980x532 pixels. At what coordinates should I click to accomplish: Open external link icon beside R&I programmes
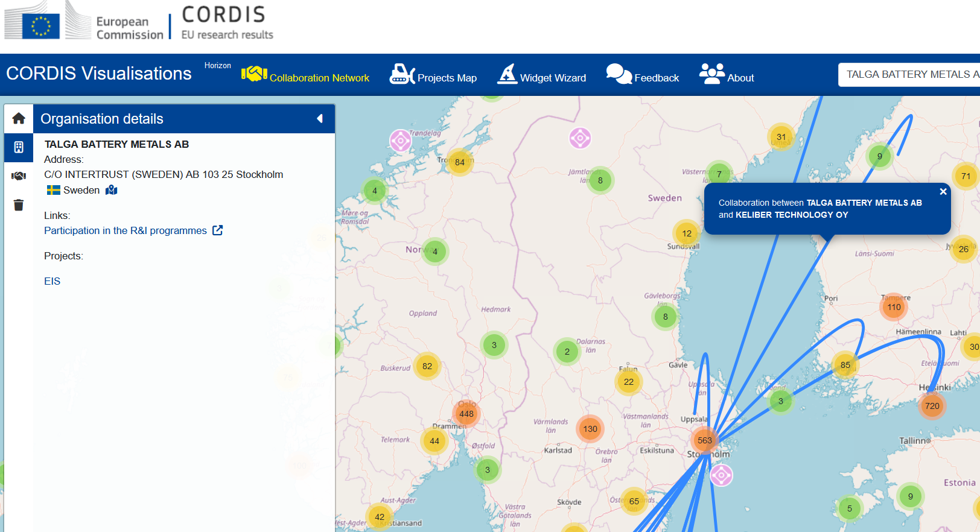point(218,230)
